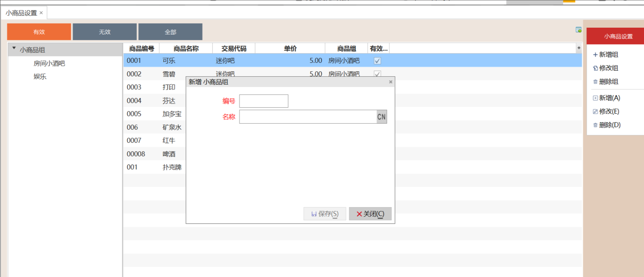Click the CN language indicator in 名称 field
This screenshot has width=644, height=277.
(381, 117)
